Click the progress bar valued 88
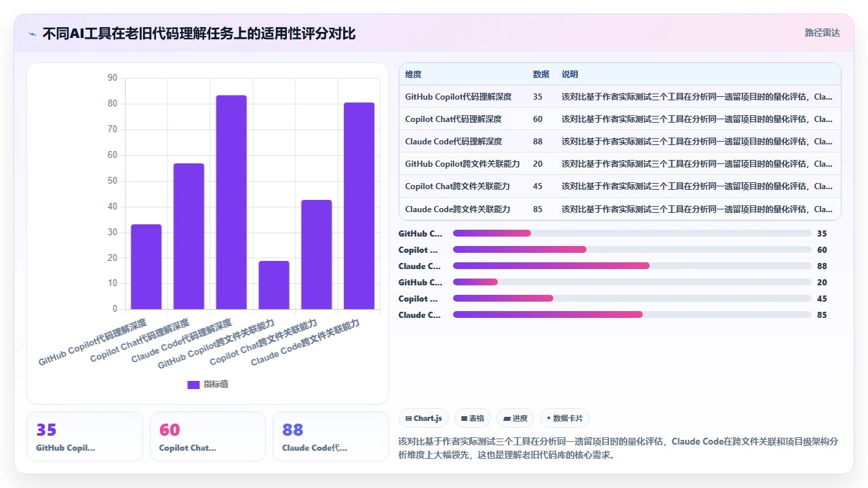 pos(632,266)
